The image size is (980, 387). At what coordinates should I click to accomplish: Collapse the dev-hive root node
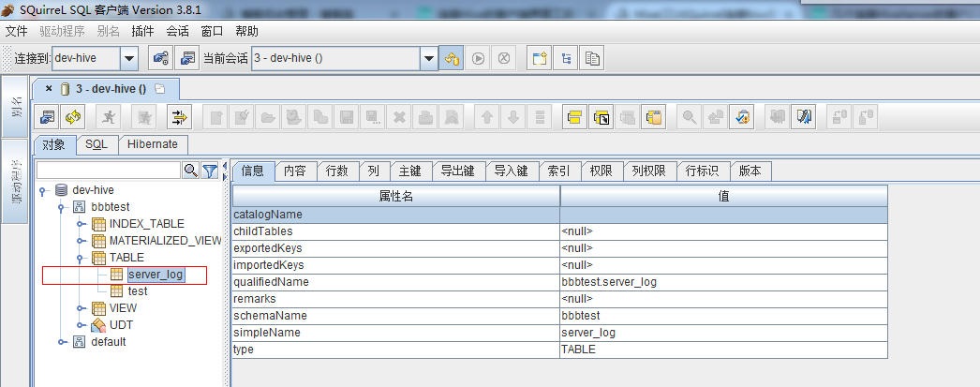click(42, 190)
